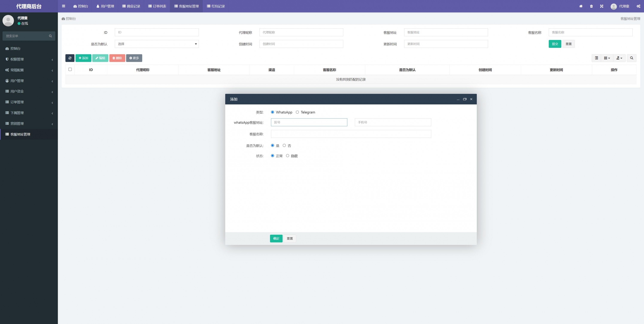
Task: Click the home icon in top bar
Action: click(581, 6)
